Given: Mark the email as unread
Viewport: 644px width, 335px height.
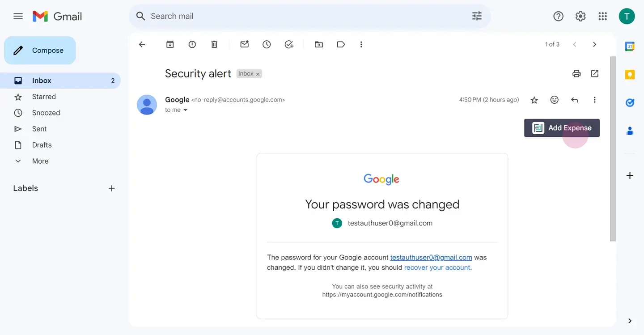Looking at the screenshot, I should (244, 44).
